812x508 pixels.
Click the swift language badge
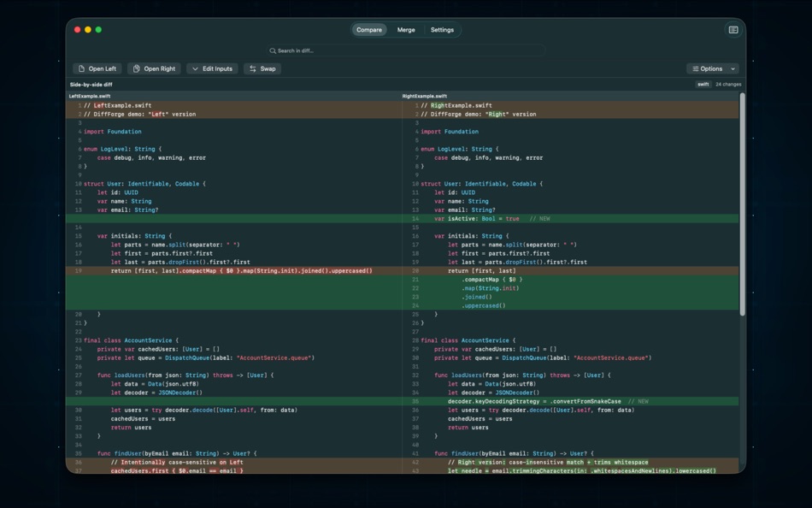703,84
